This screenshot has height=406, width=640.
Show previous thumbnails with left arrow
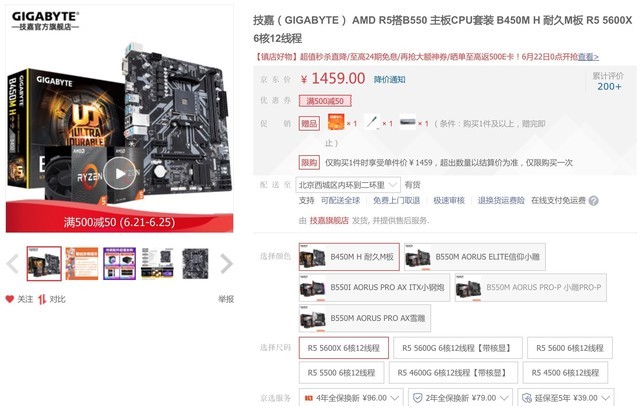pyautogui.click(x=13, y=264)
